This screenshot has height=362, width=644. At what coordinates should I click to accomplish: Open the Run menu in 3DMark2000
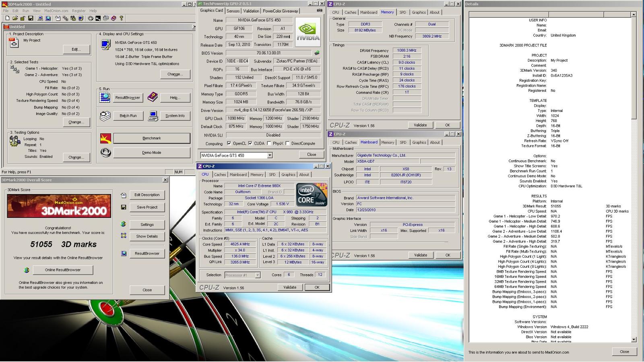click(26, 11)
